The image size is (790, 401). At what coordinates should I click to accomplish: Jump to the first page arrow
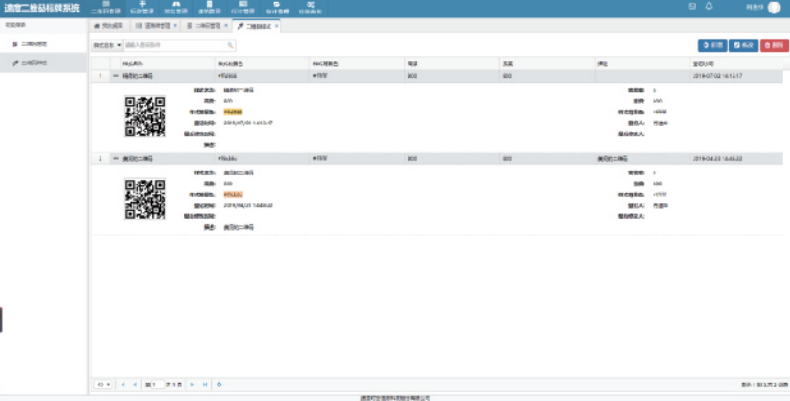tap(122, 384)
